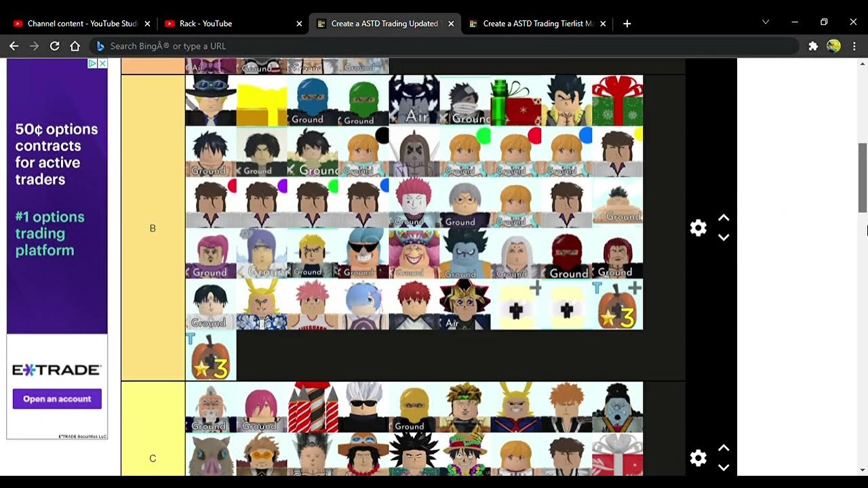Screen dimensions: 868x488
Task: Move C tier row down
Action: (x=724, y=468)
